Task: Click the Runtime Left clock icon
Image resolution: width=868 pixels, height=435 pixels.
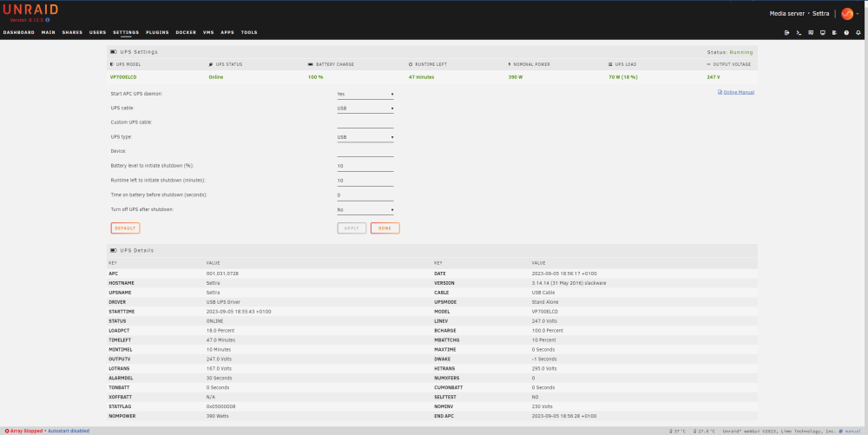Action: [x=411, y=64]
